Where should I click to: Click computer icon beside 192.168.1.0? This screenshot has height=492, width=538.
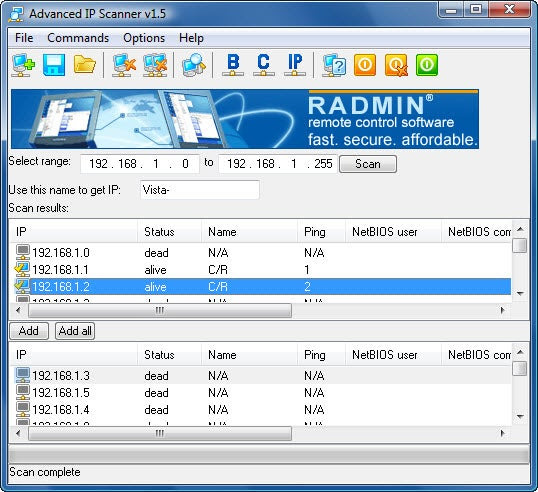[x=23, y=253]
